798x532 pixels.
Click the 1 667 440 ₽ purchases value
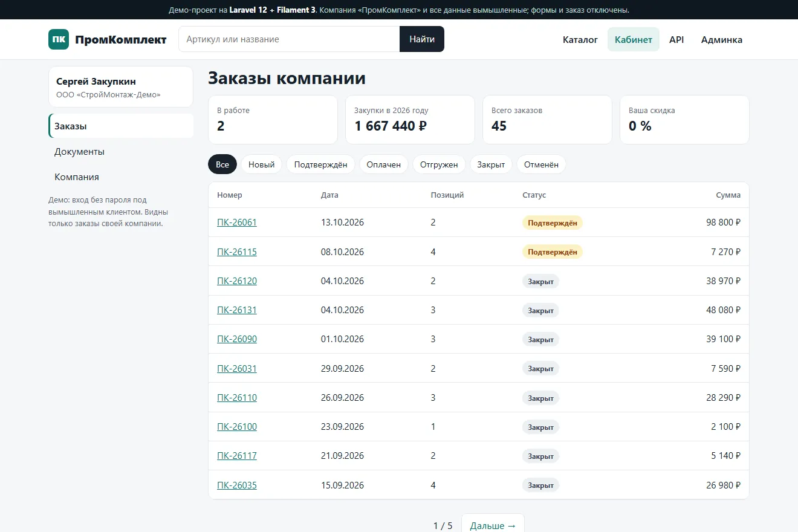click(391, 126)
